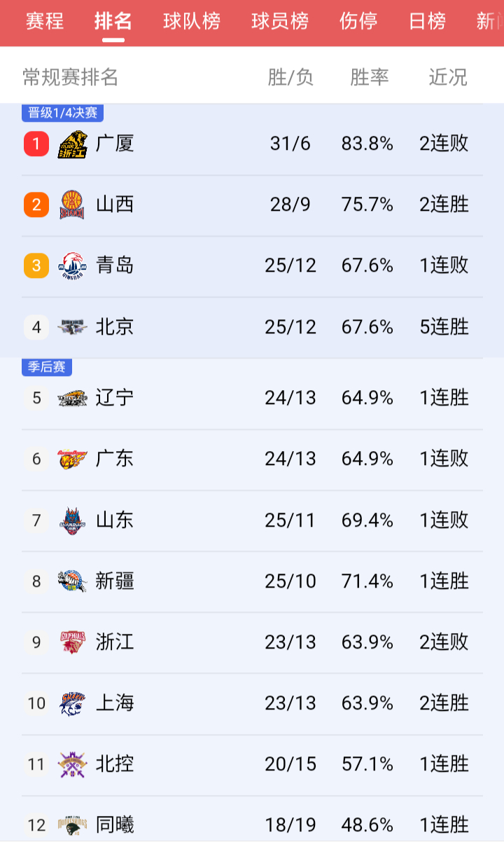Open the 日榜 tab
The image size is (504, 844).
click(427, 21)
